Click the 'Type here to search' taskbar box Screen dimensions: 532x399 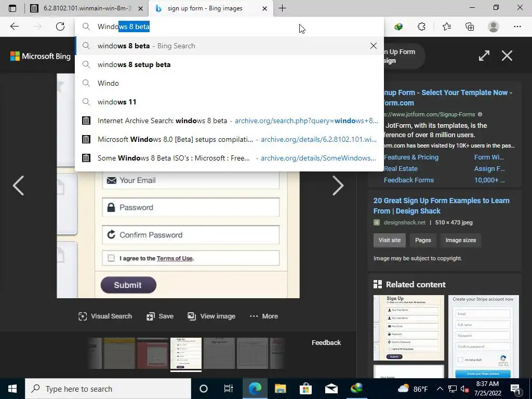coord(108,389)
